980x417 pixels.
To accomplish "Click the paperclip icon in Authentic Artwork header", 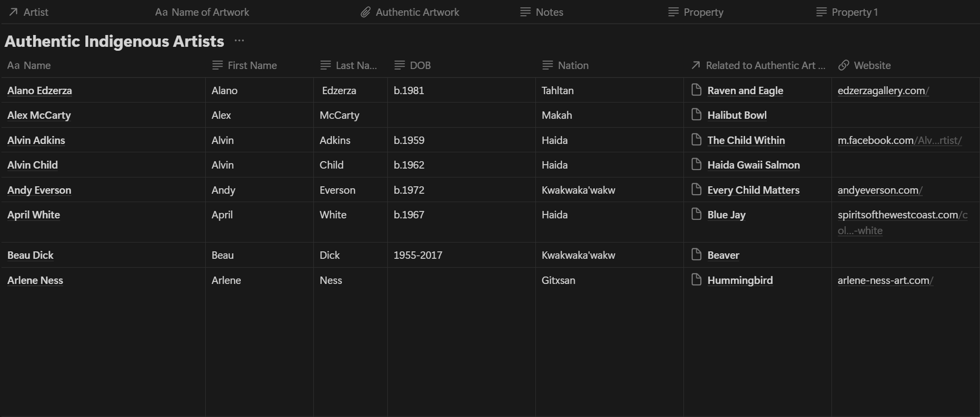I will (365, 12).
